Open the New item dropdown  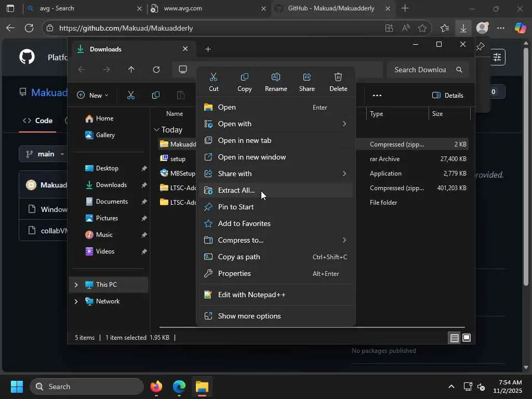pos(93,95)
